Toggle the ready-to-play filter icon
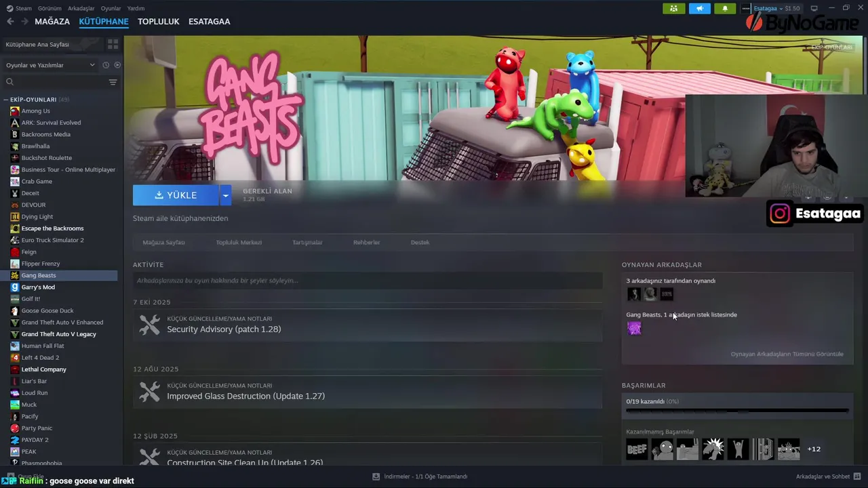 [117, 65]
